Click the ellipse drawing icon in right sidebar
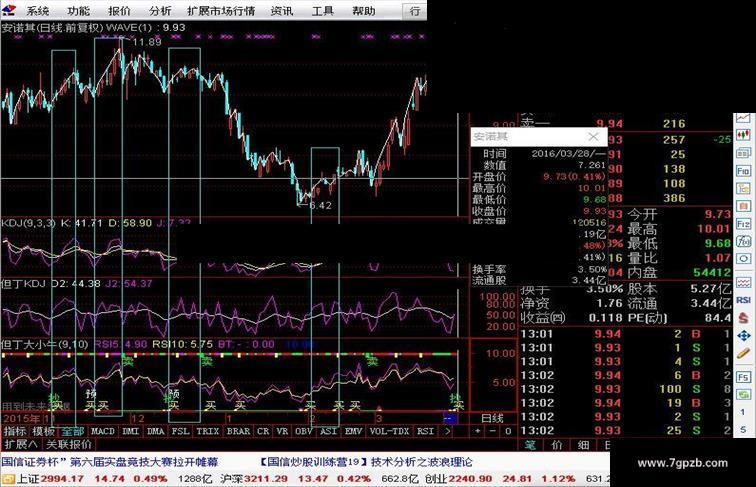The height and width of the screenshot is (487, 756). (743, 259)
